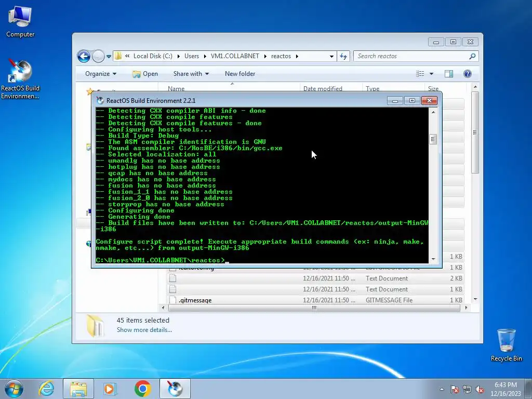Open the Computer desktop icon
The image size is (532, 399).
point(20,22)
